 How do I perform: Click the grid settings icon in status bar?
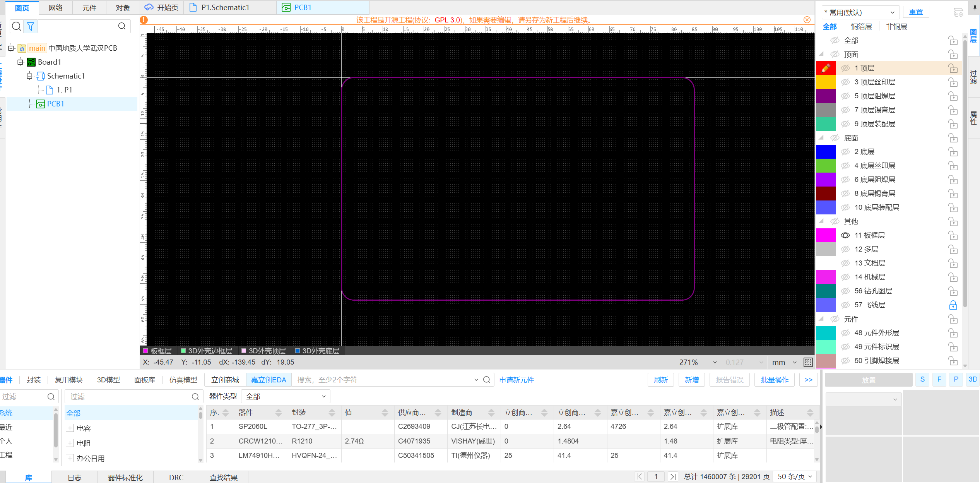click(808, 362)
